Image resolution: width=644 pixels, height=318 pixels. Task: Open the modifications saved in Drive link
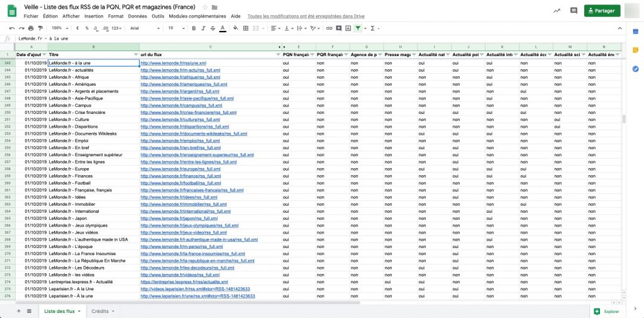click(306, 16)
